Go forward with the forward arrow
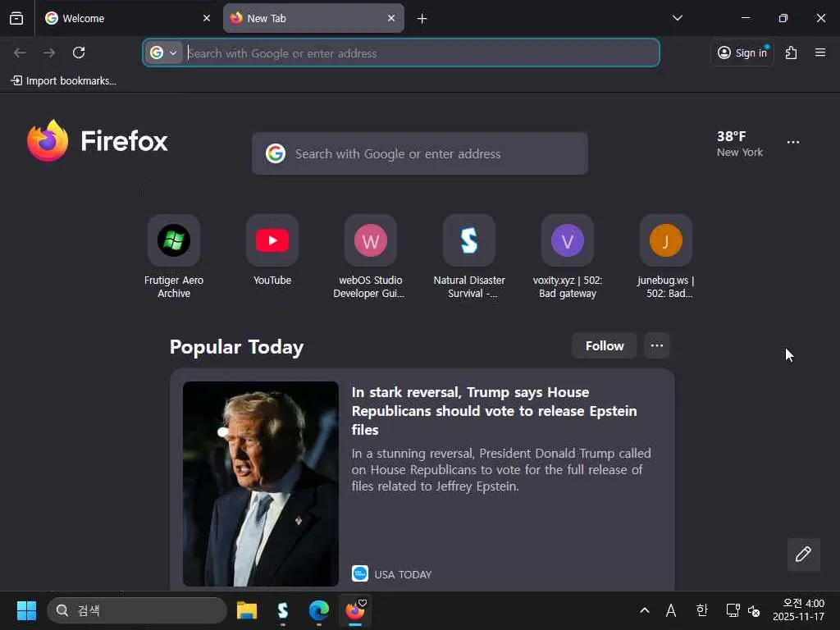840x630 pixels. (x=49, y=52)
